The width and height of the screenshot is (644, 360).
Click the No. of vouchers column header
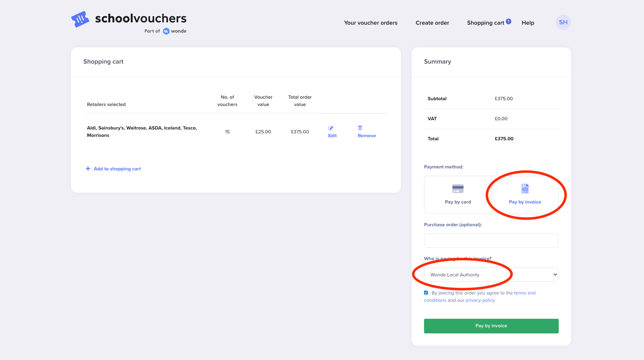pyautogui.click(x=227, y=101)
